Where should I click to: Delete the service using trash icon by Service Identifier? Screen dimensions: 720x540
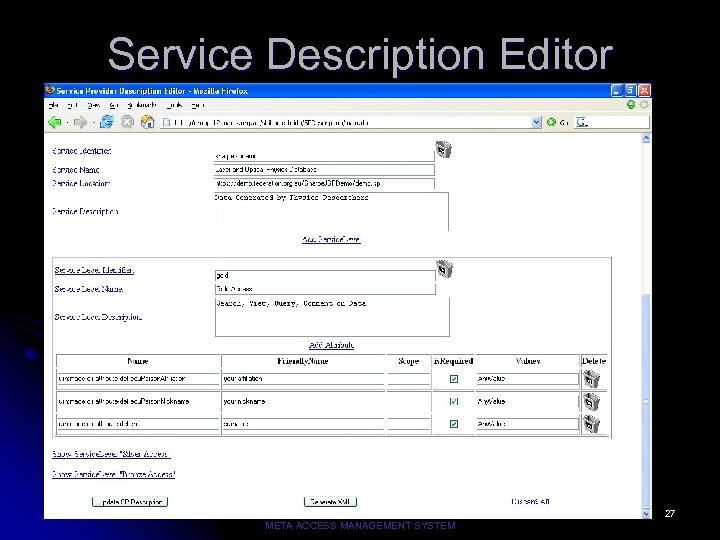pyautogui.click(x=444, y=149)
